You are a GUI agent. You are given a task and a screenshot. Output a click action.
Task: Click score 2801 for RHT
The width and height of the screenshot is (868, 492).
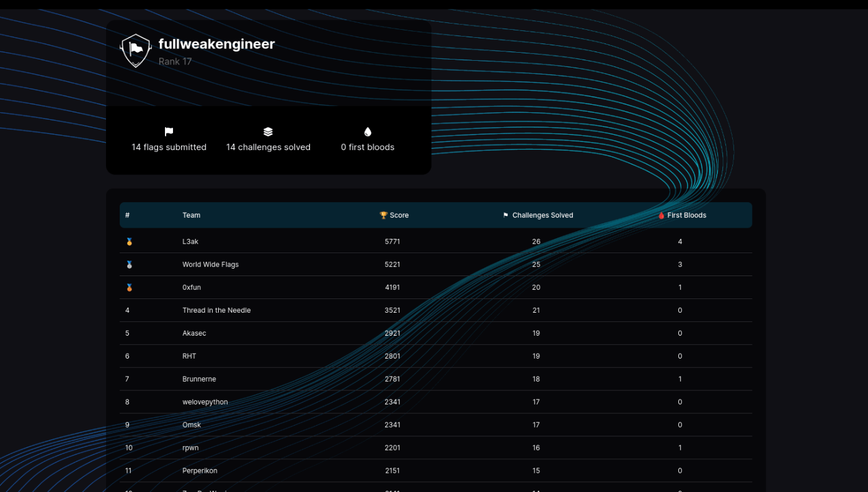(392, 356)
